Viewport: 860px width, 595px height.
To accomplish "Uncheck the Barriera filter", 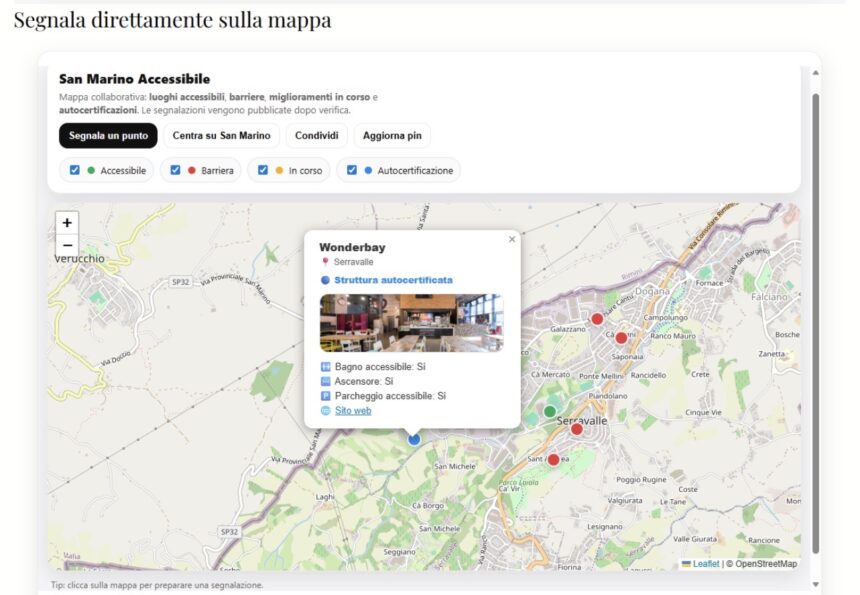I will 177,170.
